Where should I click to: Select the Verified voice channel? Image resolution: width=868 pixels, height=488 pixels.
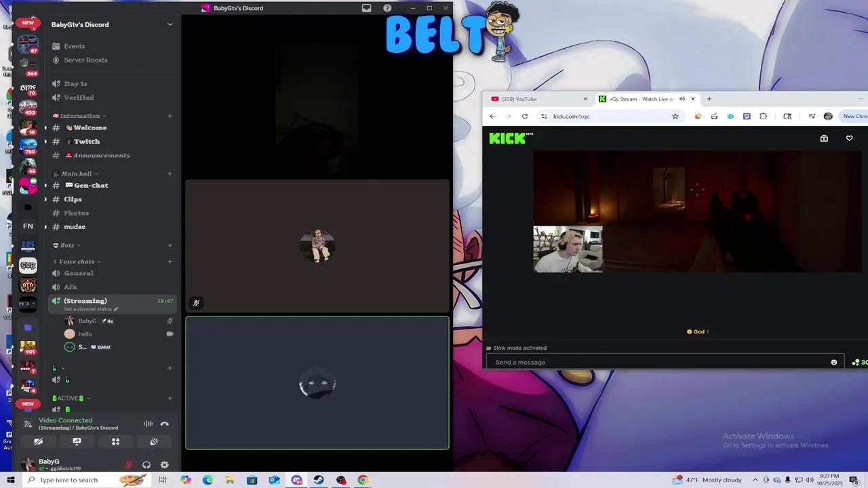79,98
